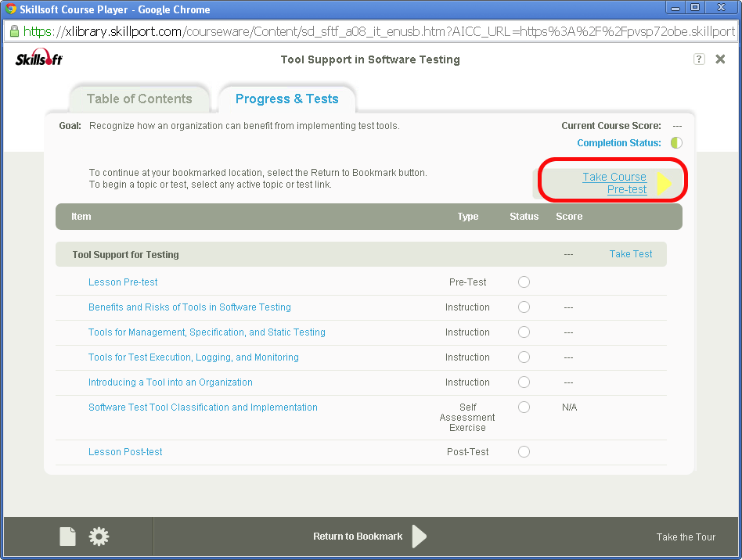
Task: Click the Lesson Pre-test status circle
Action: pyautogui.click(x=524, y=282)
